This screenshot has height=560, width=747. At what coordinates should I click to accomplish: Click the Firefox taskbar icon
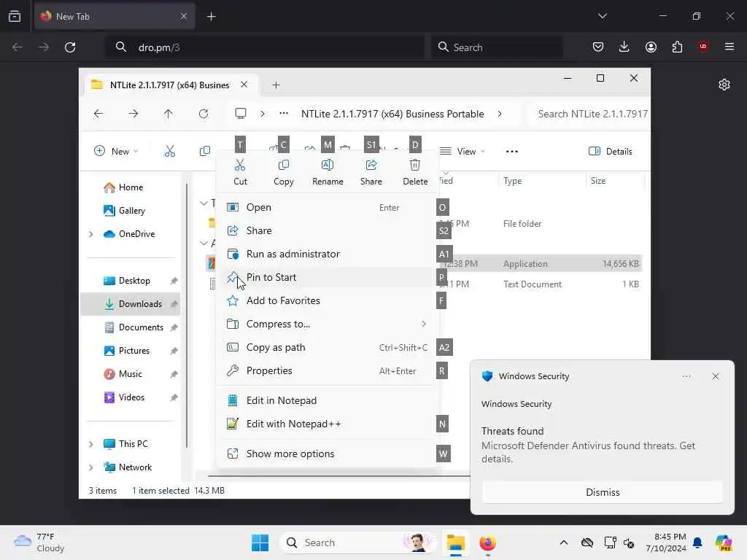pyautogui.click(x=487, y=542)
